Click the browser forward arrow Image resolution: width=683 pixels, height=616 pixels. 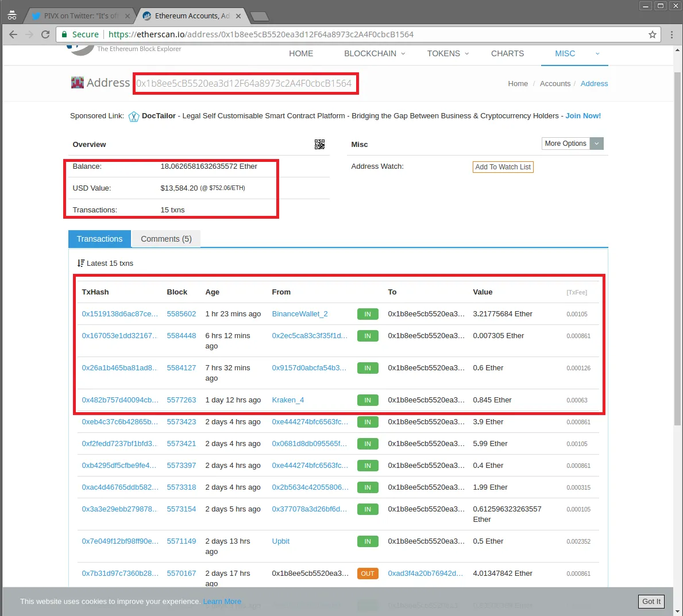click(29, 34)
